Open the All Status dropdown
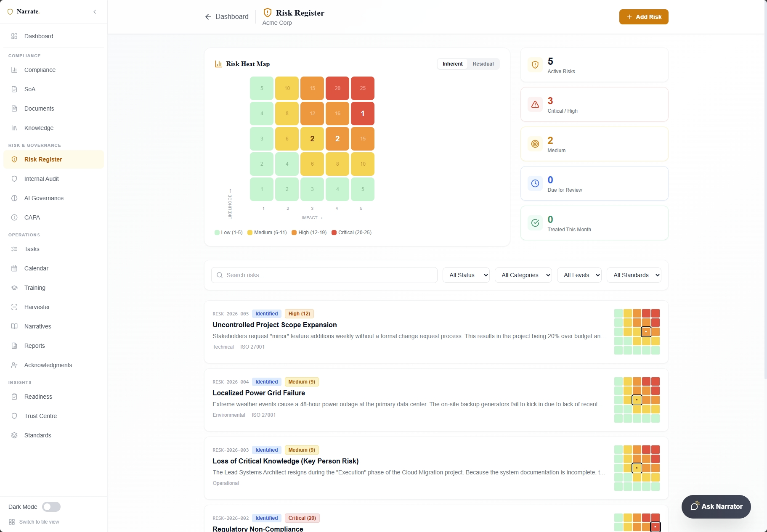The image size is (767, 532). 466,275
